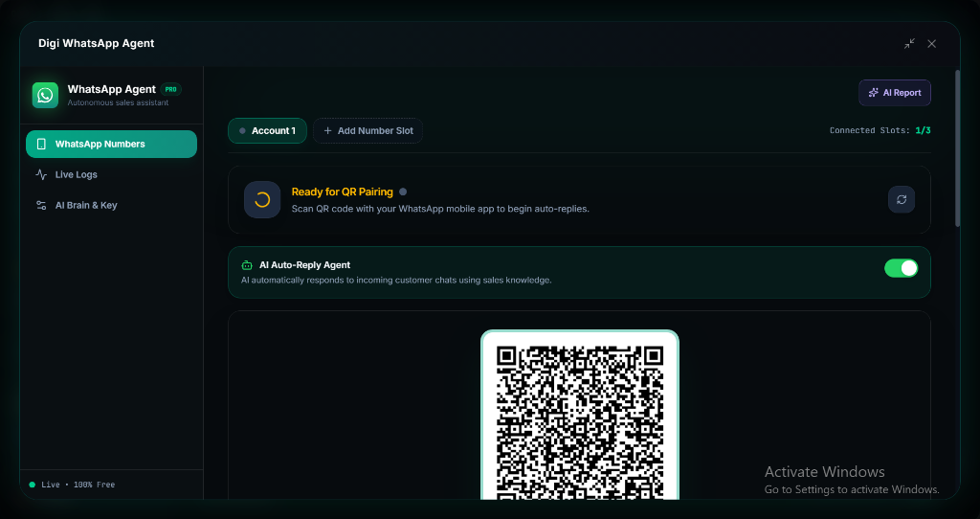Image resolution: width=980 pixels, height=519 pixels.
Task: Click the phone icon in WhatsApp Numbers
Action: click(41, 144)
